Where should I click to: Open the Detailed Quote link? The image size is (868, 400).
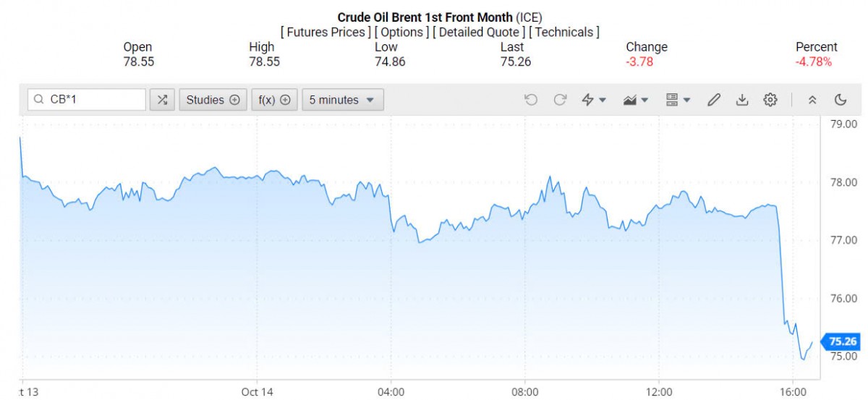[x=480, y=32]
